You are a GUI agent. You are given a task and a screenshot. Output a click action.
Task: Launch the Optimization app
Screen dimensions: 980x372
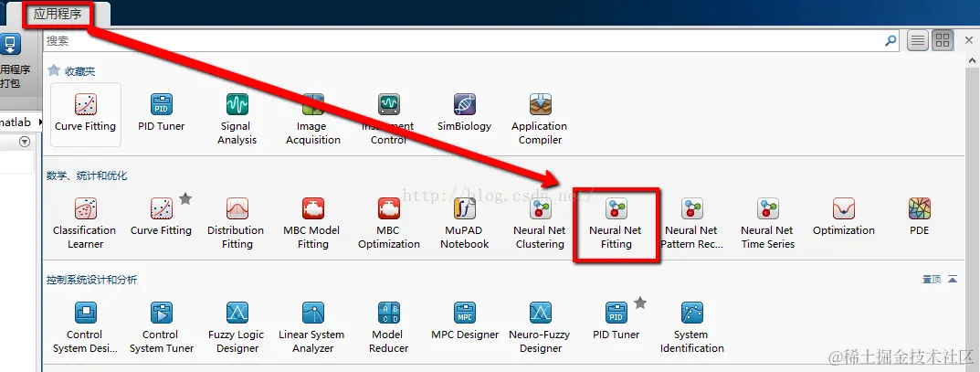point(843,217)
